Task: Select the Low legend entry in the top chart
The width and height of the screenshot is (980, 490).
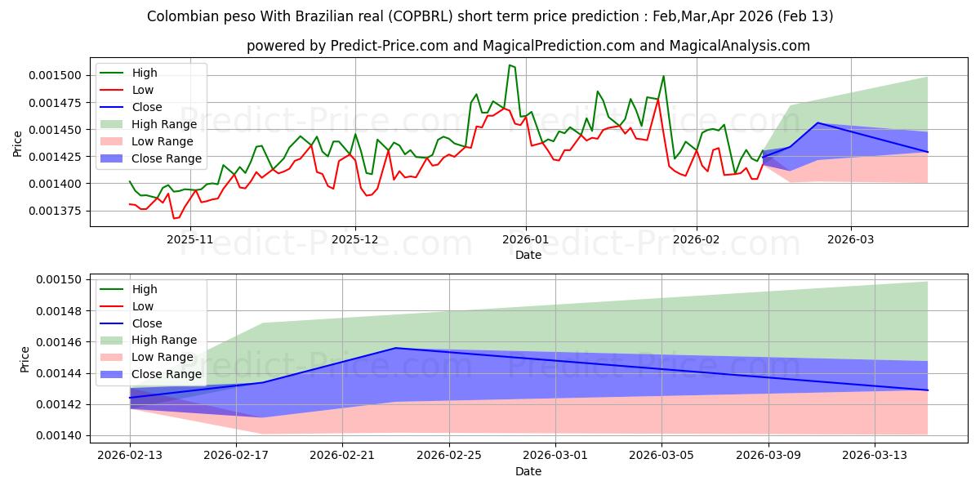Action: point(143,90)
